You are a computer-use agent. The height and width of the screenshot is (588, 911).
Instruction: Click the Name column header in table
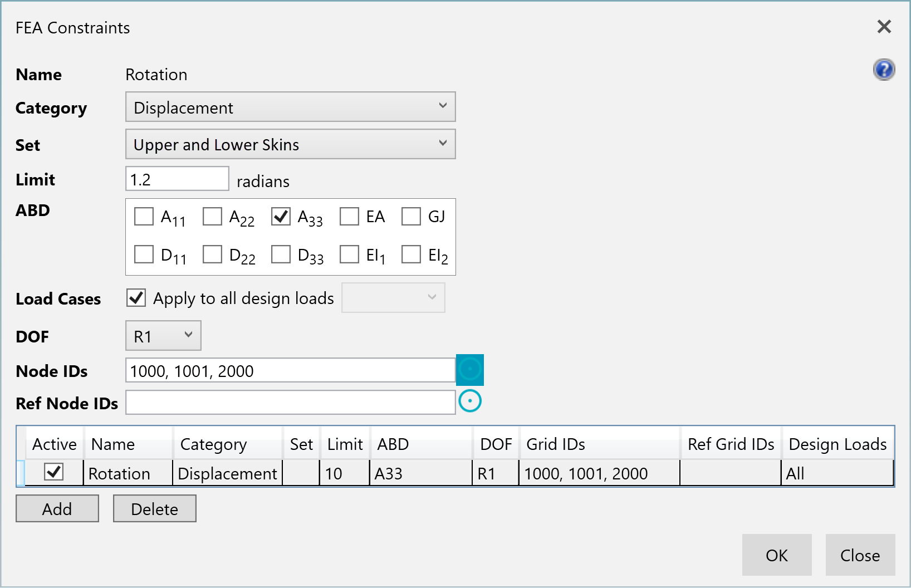128,444
